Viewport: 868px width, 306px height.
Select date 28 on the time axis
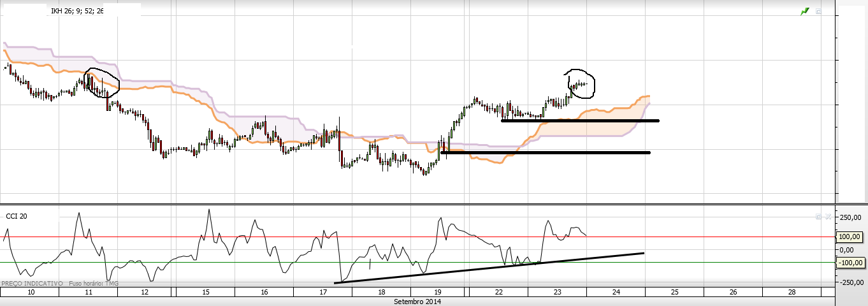click(x=792, y=292)
